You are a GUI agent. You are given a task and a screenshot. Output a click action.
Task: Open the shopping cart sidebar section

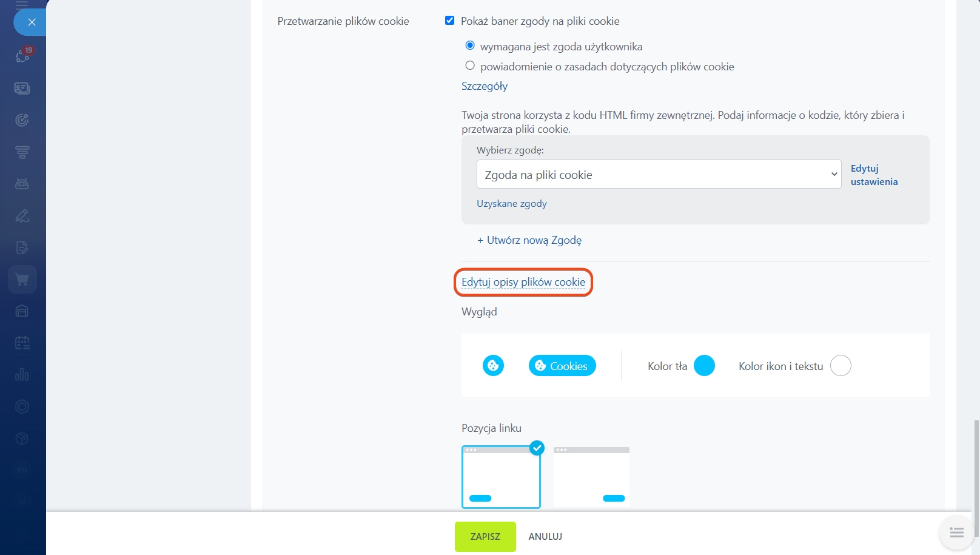[x=22, y=280]
